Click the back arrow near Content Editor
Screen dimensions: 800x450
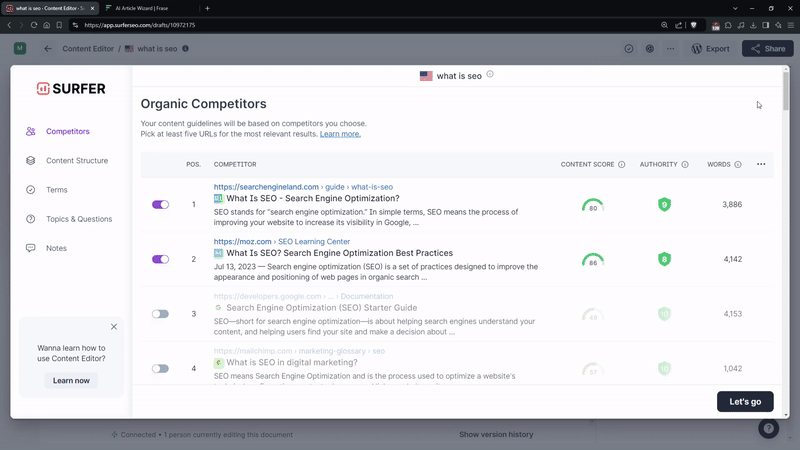[x=48, y=48]
